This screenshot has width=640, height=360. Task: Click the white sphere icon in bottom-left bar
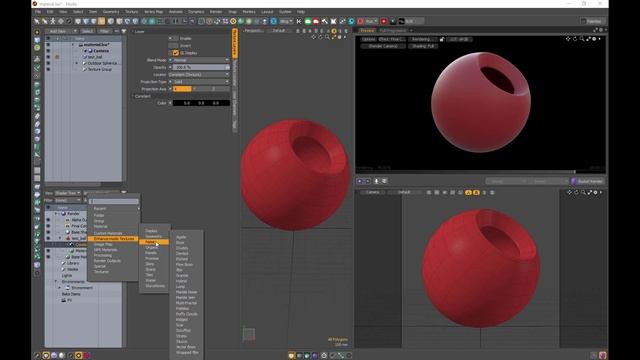62,356
